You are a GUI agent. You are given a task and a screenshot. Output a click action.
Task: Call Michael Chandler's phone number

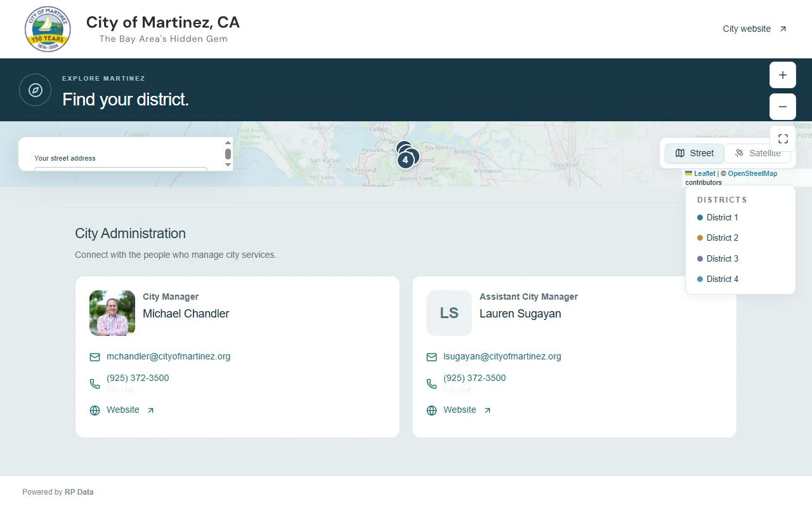click(138, 378)
